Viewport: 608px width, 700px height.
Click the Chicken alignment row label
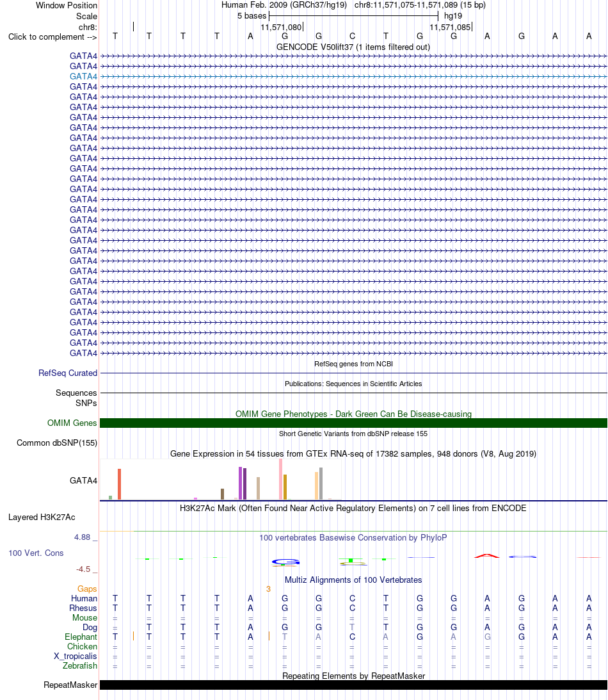coord(82,646)
